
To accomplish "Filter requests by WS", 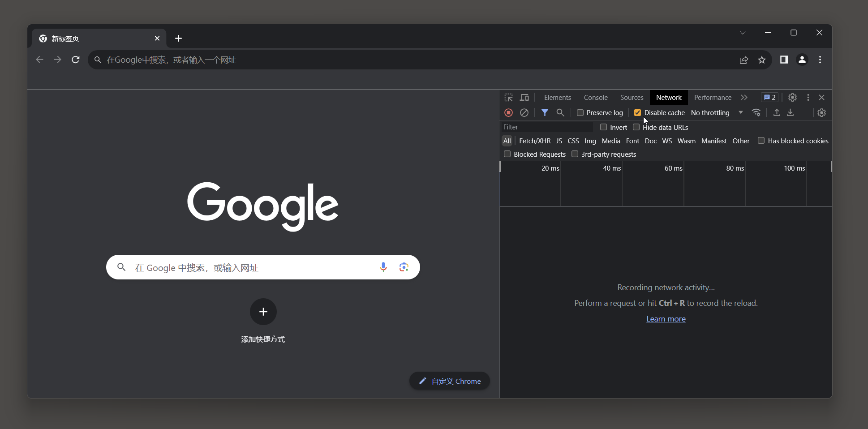I will pyautogui.click(x=667, y=141).
